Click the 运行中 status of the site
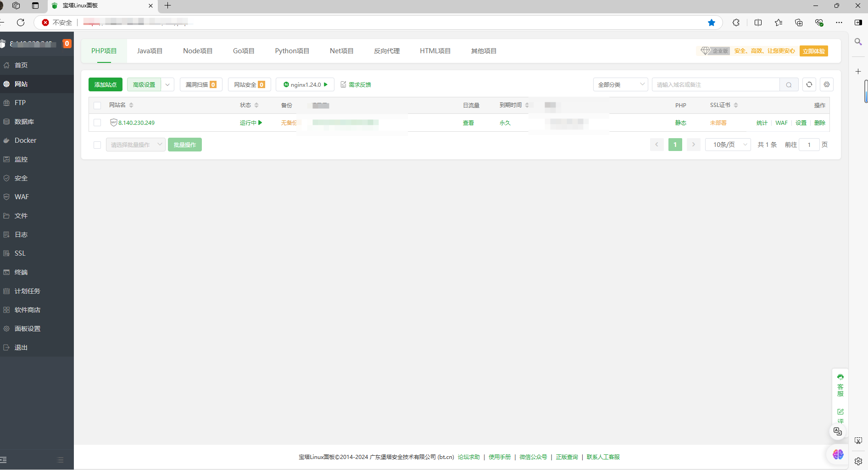Image resolution: width=868 pixels, height=470 pixels. coord(251,123)
